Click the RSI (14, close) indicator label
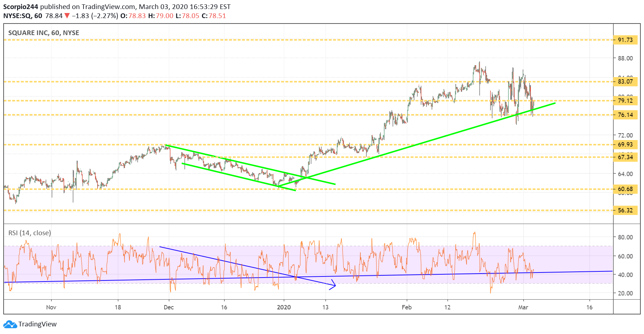The width and height of the screenshot is (644, 334). click(30, 233)
